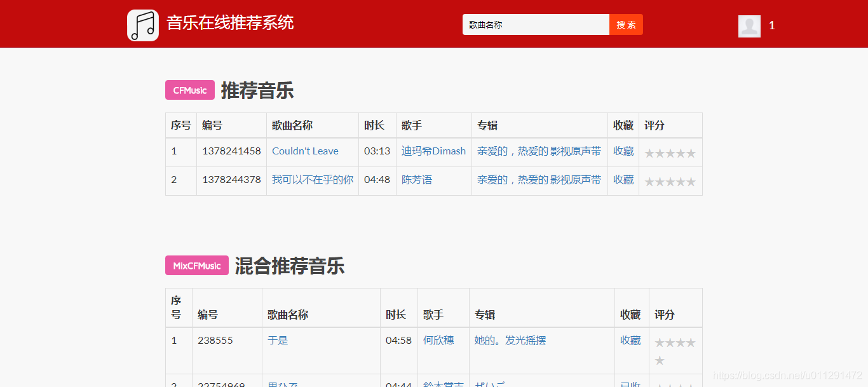Click the music note logo icon
This screenshot has width=868, height=387.
click(142, 25)
